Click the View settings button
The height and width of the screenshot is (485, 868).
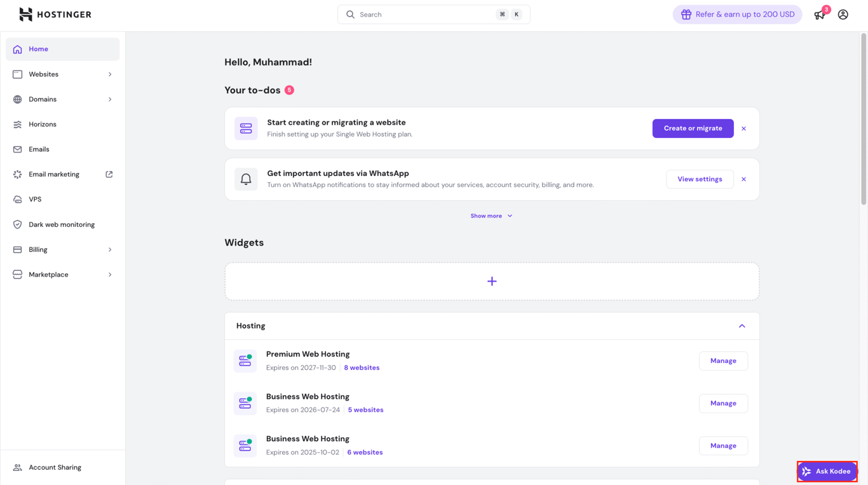(x=700, y=179)
